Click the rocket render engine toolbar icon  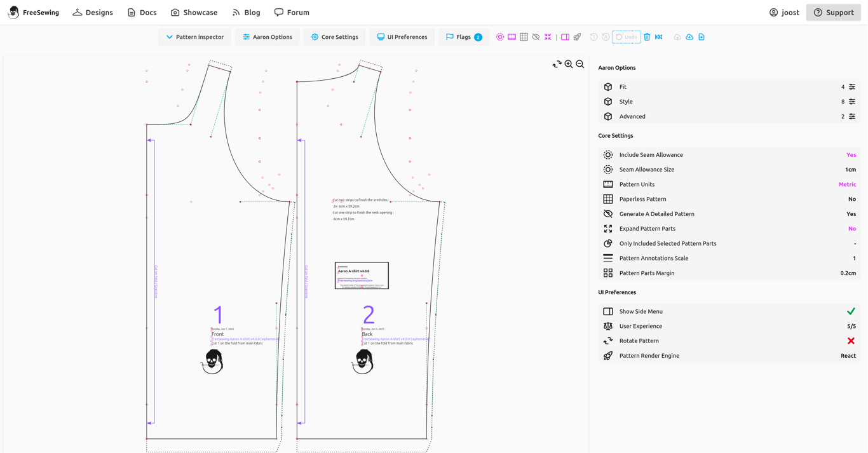(x=577, y=37)
